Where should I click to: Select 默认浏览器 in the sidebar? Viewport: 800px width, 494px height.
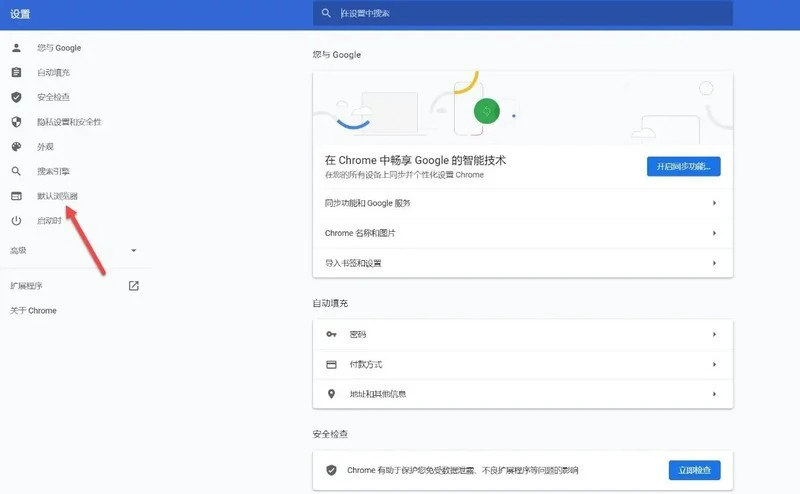click(57, 196)
